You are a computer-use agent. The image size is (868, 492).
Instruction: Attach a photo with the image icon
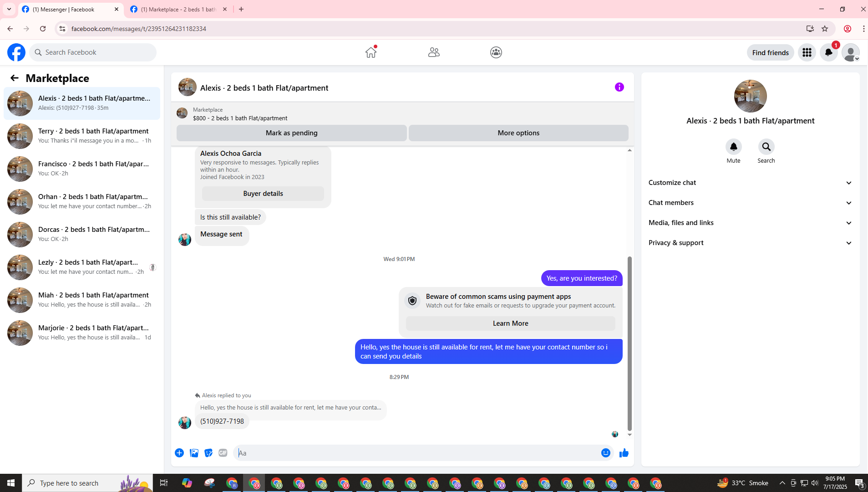(194, 453)
